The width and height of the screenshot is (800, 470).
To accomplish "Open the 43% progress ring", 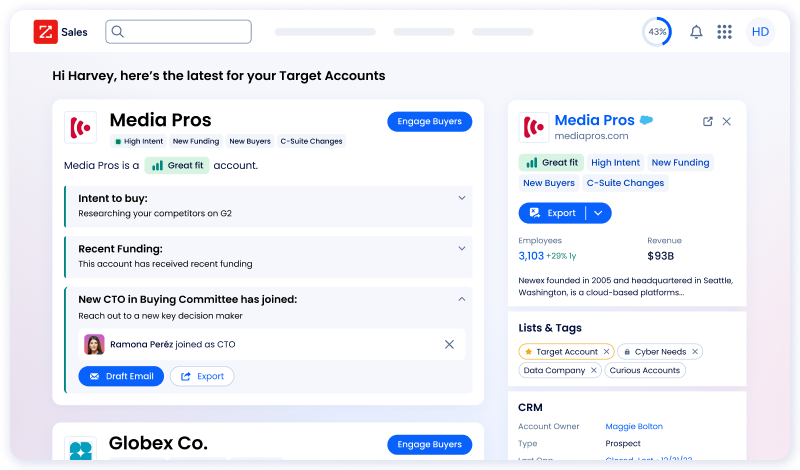I will click(657, 32).
